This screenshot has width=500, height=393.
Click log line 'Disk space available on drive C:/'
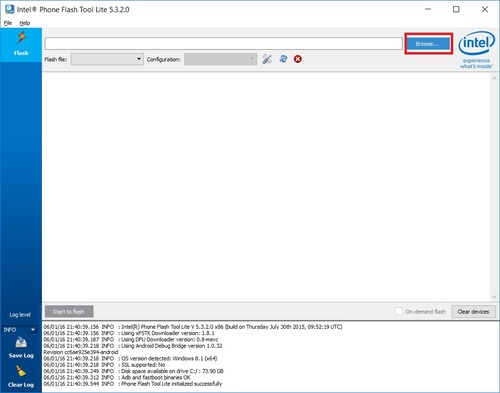coord(133,371)
